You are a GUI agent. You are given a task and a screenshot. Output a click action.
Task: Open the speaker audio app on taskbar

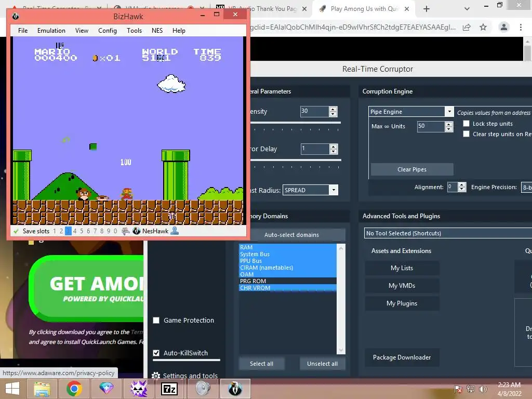coord(203,389)
